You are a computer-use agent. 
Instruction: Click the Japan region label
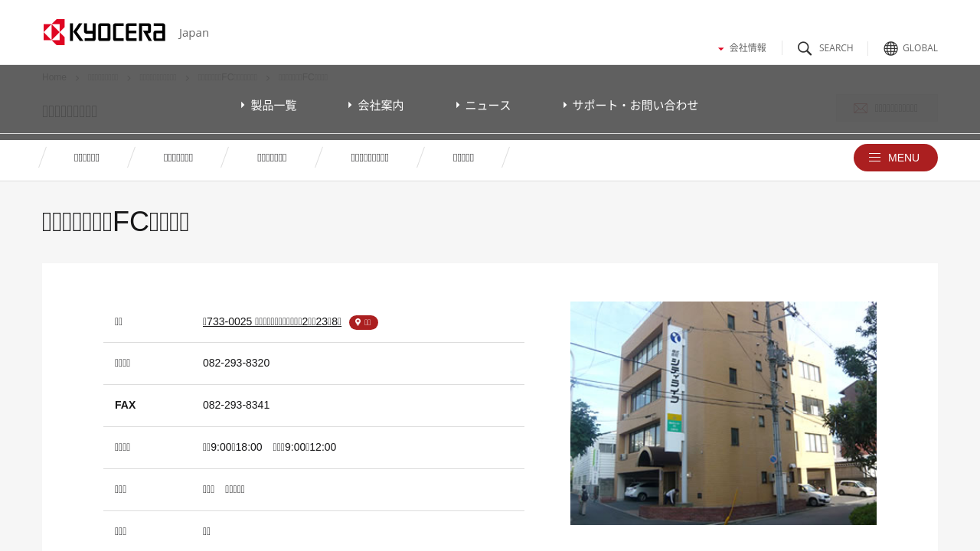(x=194, y=33)
